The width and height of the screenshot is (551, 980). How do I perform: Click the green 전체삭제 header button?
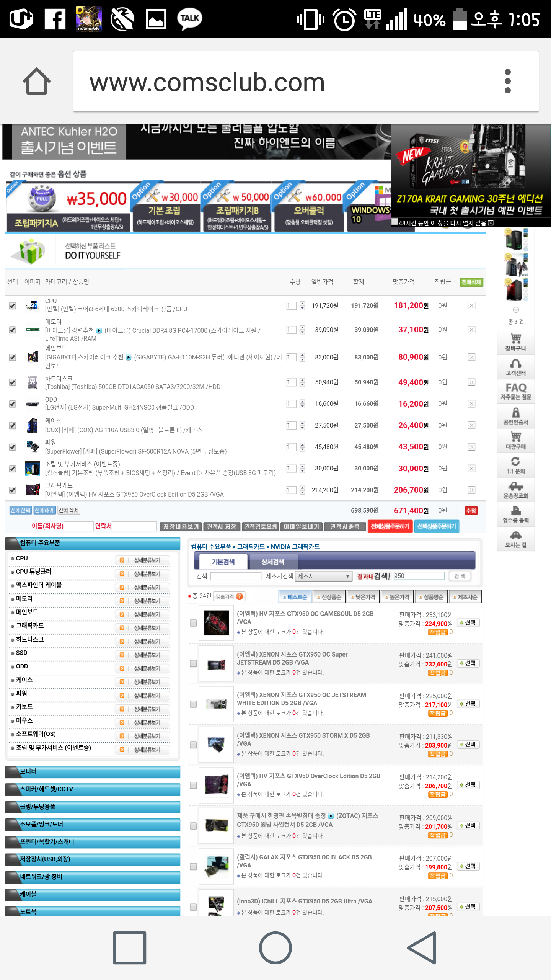(471, 282)
